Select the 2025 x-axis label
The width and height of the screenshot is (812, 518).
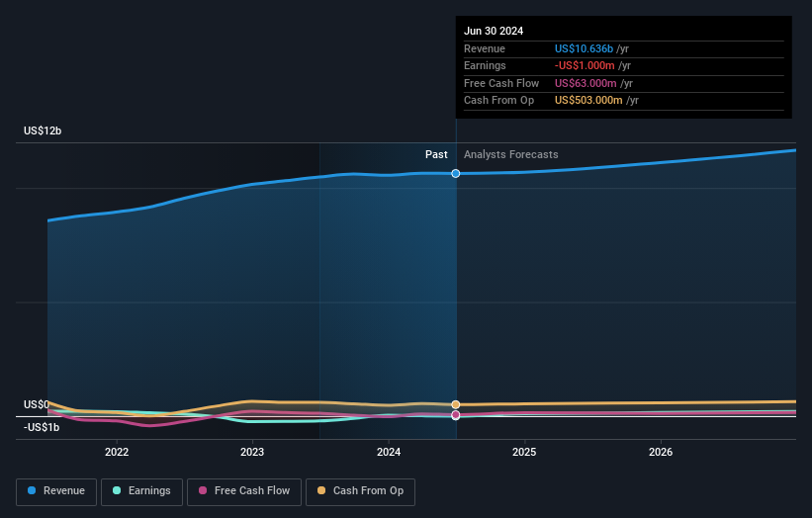524,452
